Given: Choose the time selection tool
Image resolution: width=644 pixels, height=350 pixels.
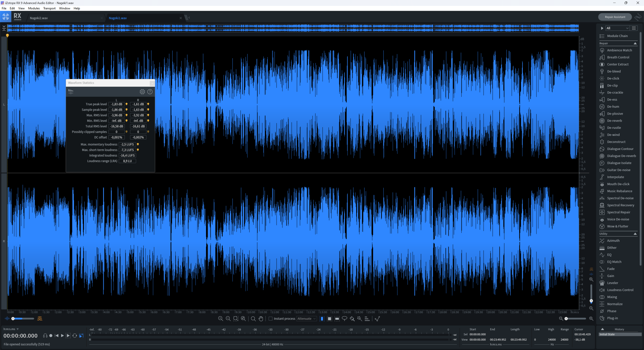Looking at the screenshot, I should (x=322, y=318).
